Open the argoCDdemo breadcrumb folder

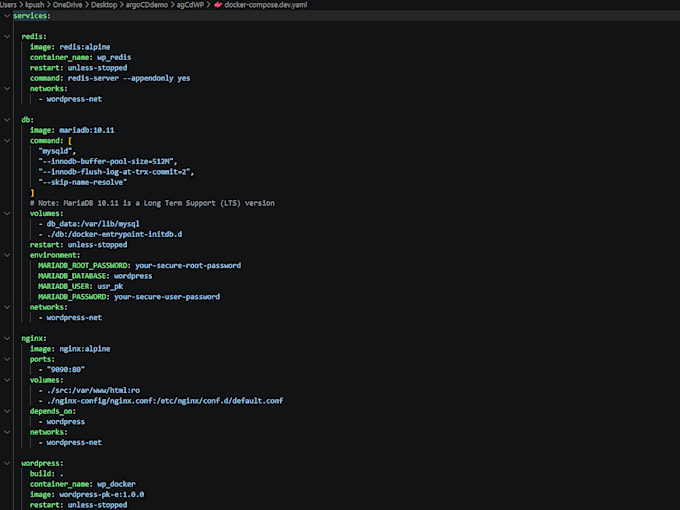pyautogui.click(x=147, y=5)
